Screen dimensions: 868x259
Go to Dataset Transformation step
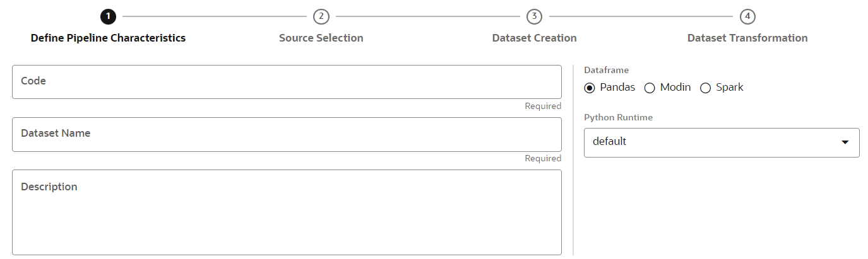pos(747,38)
